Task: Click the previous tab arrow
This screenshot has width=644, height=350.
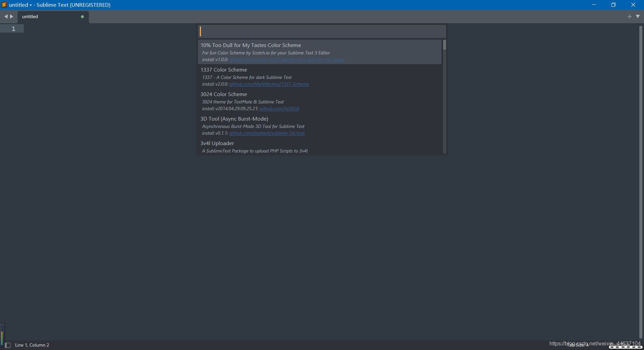Action: (6, 16)
